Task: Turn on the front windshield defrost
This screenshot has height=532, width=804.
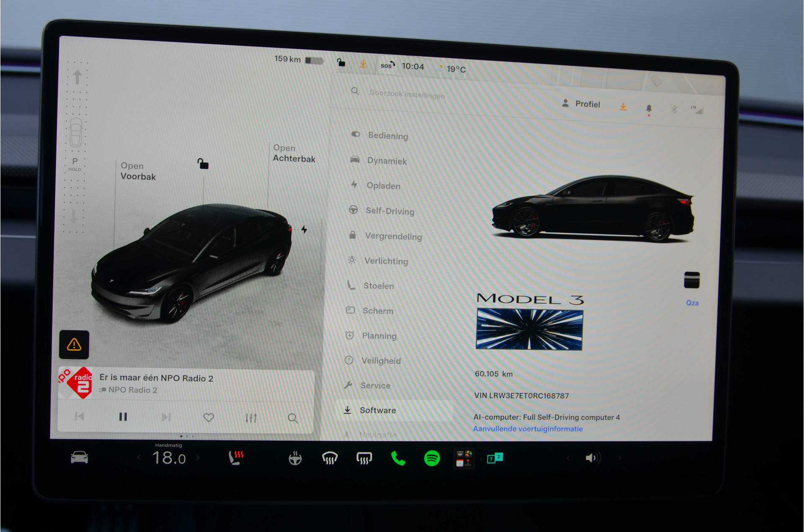Action: (330, 458)
